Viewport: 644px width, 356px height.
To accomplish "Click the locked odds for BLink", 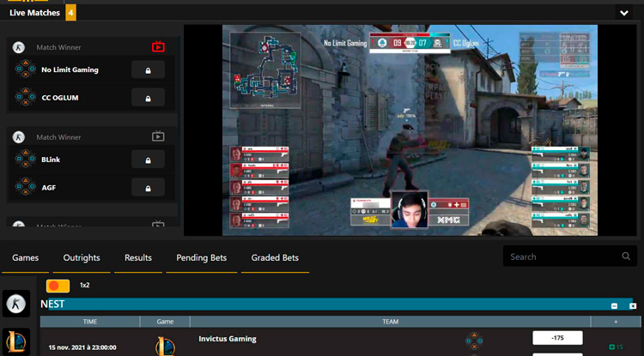I will 148,160.
